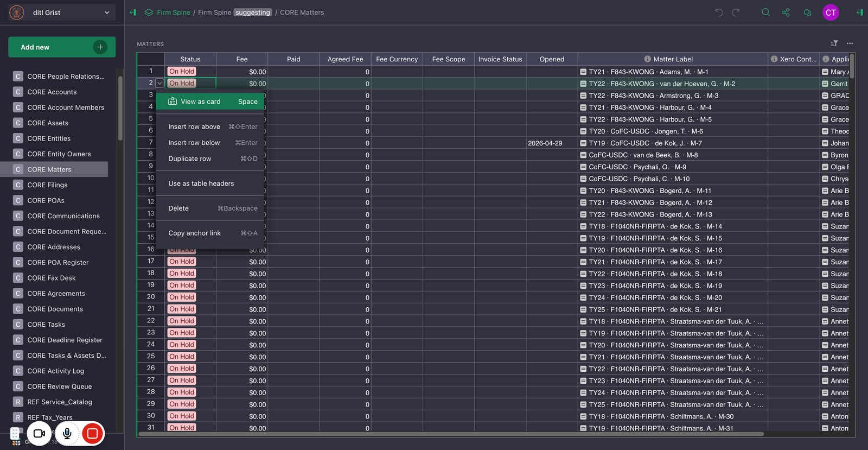868x450 pixels.
Task: Click the undo arrow icon
Action: coord(719,12)
